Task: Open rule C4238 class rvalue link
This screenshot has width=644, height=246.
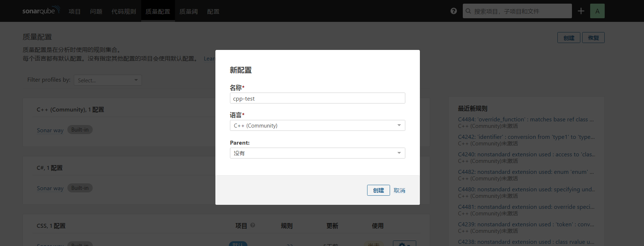Action: (526, 242)
